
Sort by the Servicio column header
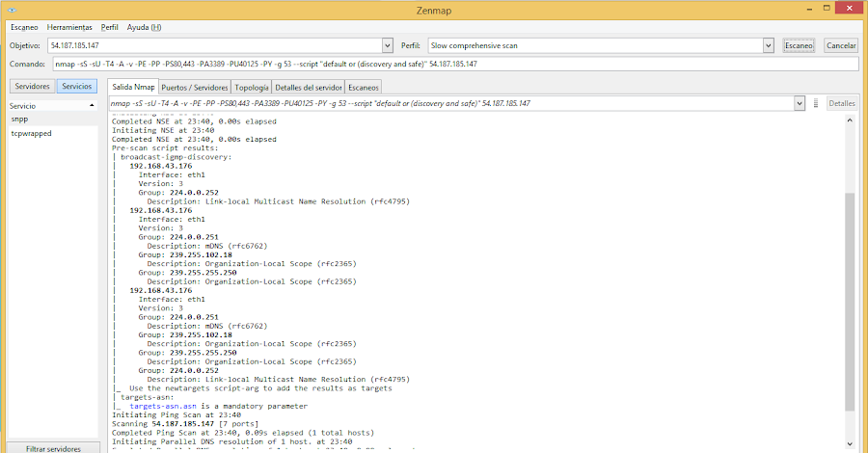pyautogui.click(x=53, y=106)
